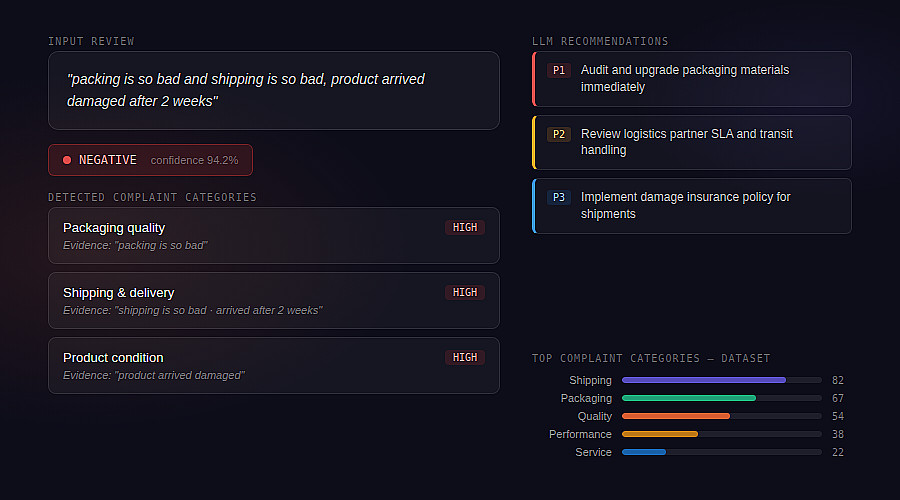Click the HIGH badge on Packaging quality

click(x=465, y=228)
